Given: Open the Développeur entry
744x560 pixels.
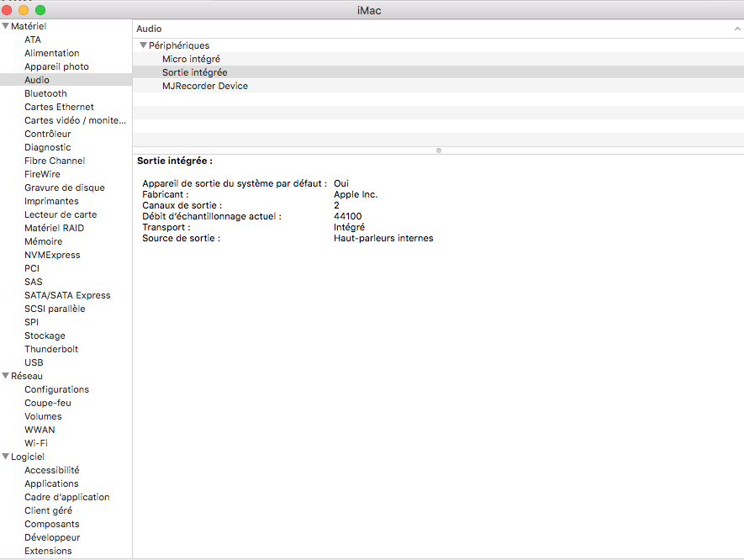Looking at the screenshot, I should tap(52, 537).
